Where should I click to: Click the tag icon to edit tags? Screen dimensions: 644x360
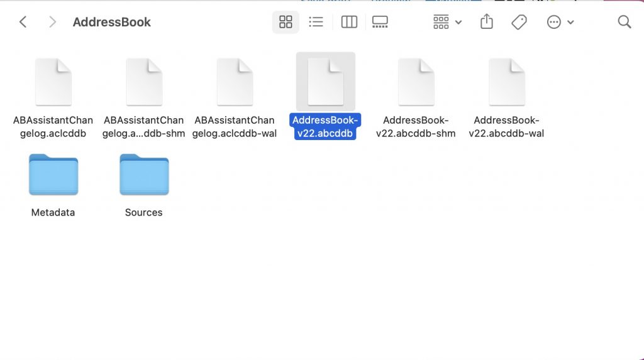(519, 22)
